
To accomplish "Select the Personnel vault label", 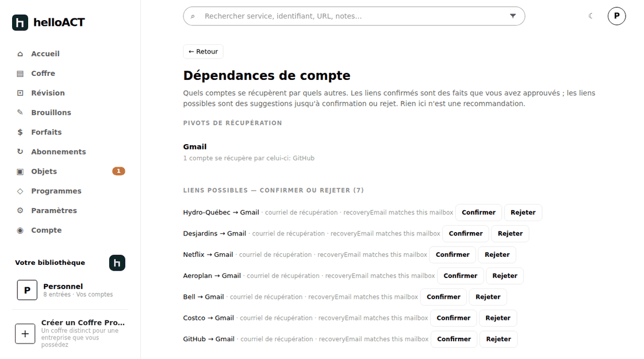I will (63, 287).
